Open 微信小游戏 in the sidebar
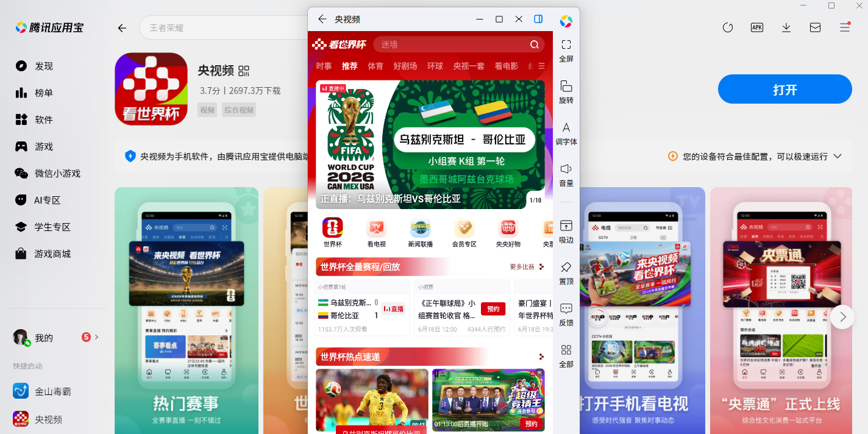Image resolution: width=868 pixels, height=434 pixels. tap(48, 173)
